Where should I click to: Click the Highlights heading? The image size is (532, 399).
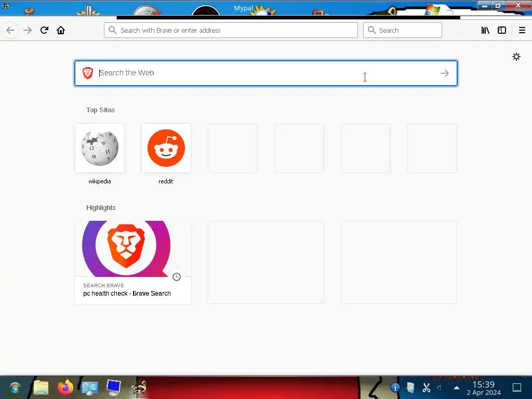tap(101, 208)
